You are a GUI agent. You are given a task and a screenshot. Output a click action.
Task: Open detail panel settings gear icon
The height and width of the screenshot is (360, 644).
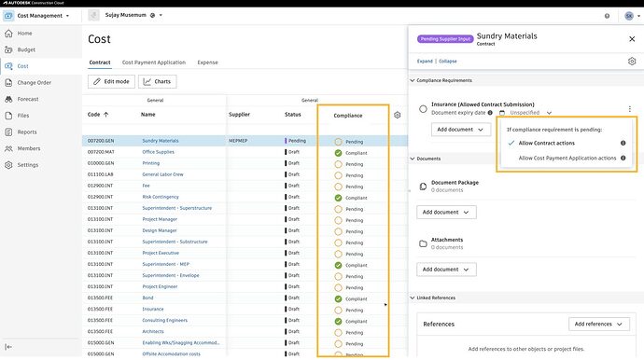click(632, 62)
